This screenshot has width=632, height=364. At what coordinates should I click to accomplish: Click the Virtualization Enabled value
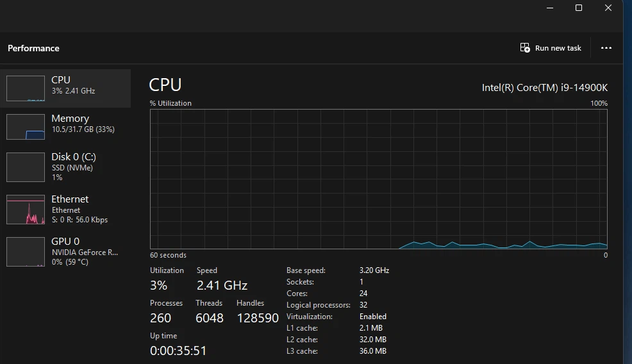[373, 317]
